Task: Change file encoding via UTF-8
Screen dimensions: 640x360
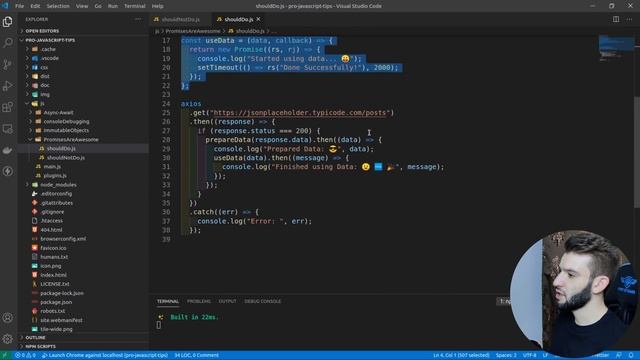Action: click(x=530, y=355)
